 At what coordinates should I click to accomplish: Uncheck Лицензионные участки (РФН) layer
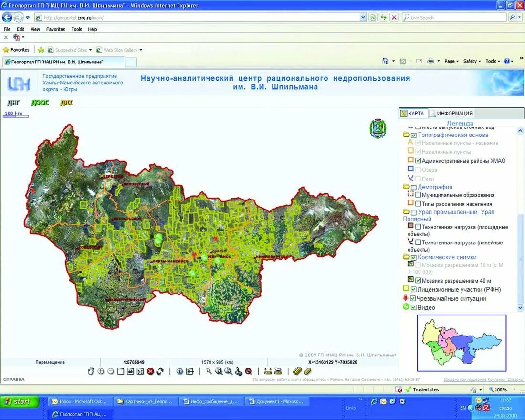[413, 289]
